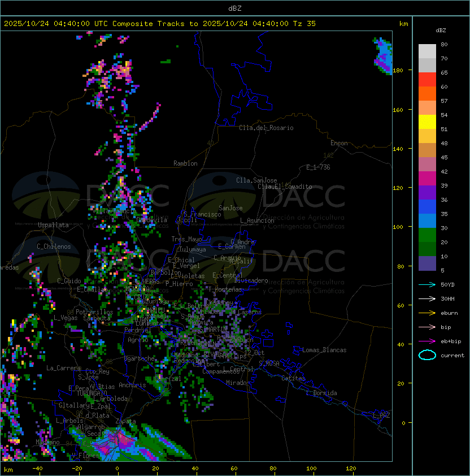
Task: Select the purple 36-39 dBZ swatch
Action: click(x=427, y=192)
